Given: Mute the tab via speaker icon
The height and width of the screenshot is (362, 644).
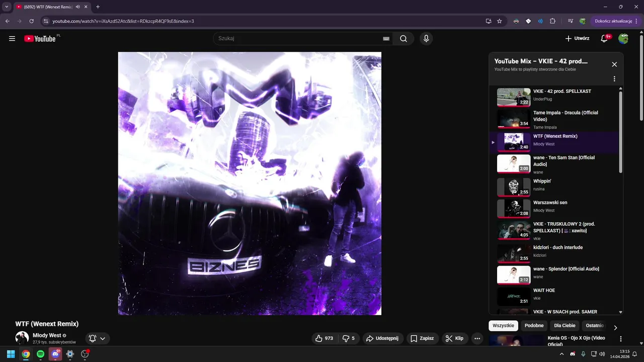Looking at the screenshot, I should click(78, 7).
